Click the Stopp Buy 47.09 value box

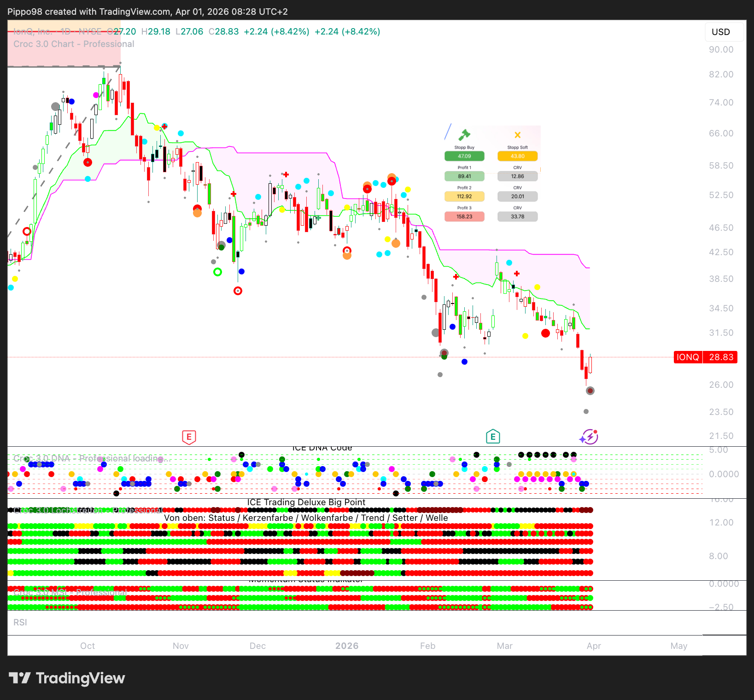click(x=464, y=156)
